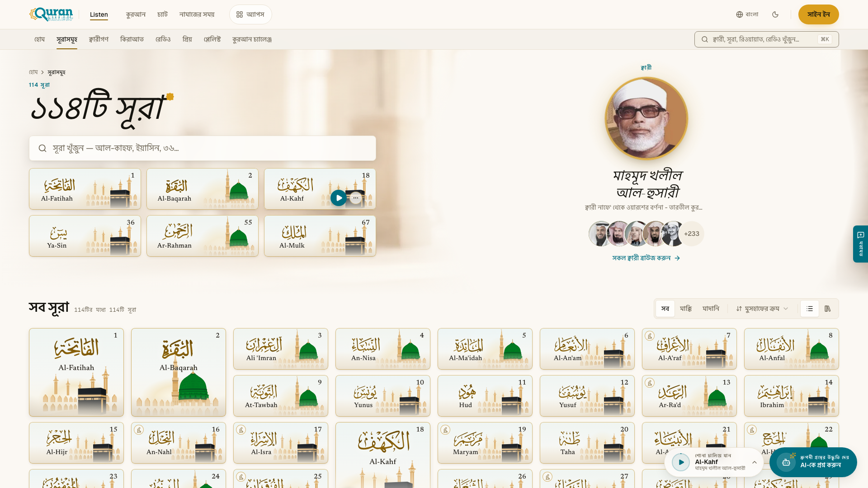The image size is (868, 488).
Task: Click the badge icon on Al-Isra
Action: (x=241, y=430)
